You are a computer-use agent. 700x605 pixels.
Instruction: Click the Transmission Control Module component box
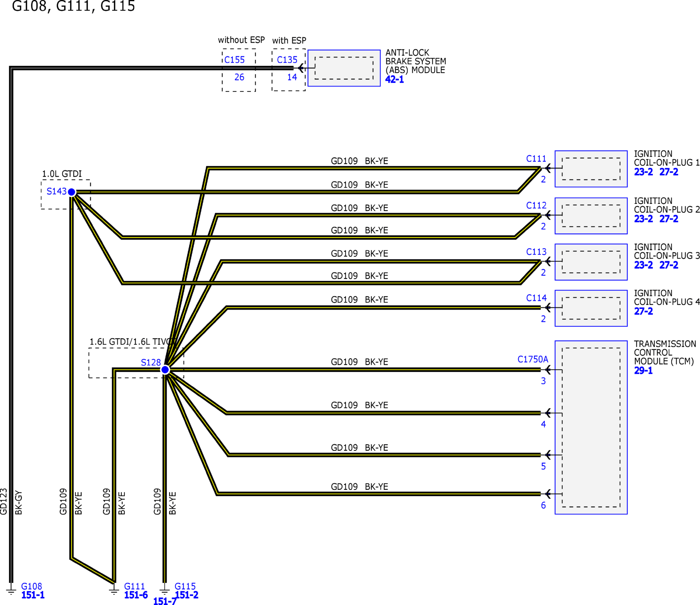591,427
